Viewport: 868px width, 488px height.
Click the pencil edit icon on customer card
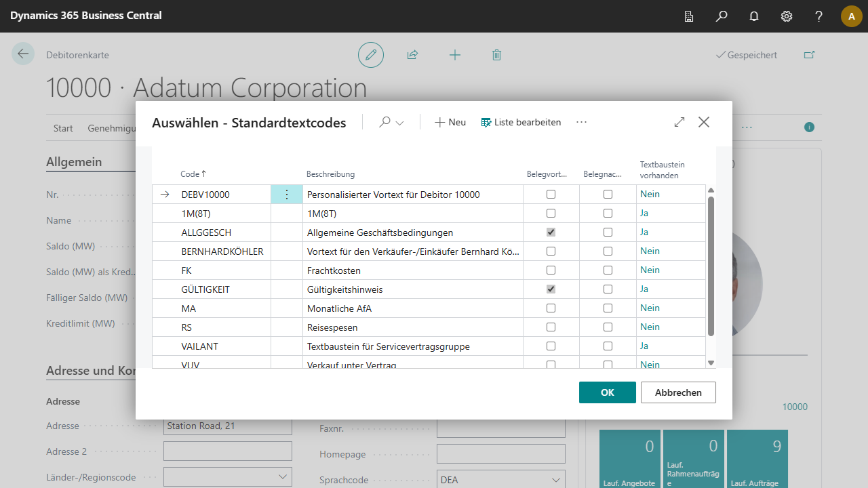pos(371,55)
